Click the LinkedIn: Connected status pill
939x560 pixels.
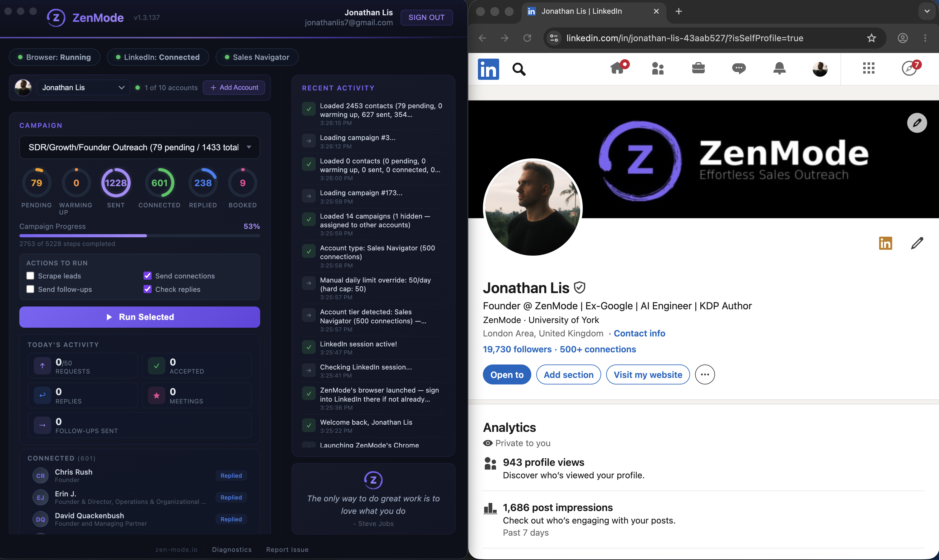[158, 57]
